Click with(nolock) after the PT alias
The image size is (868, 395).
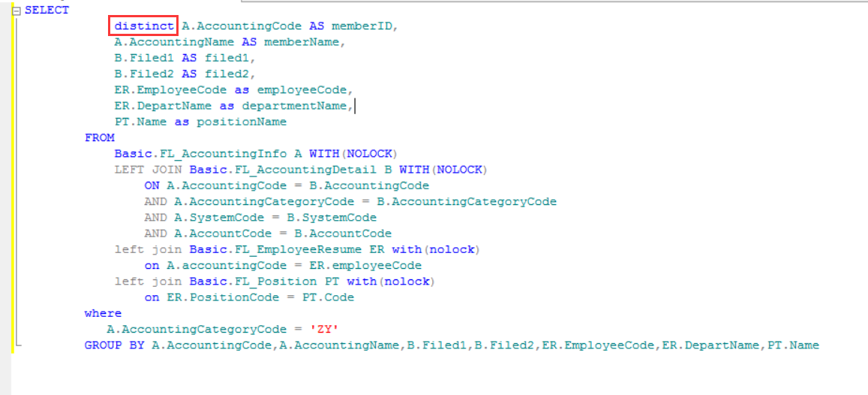click(392, 282)
